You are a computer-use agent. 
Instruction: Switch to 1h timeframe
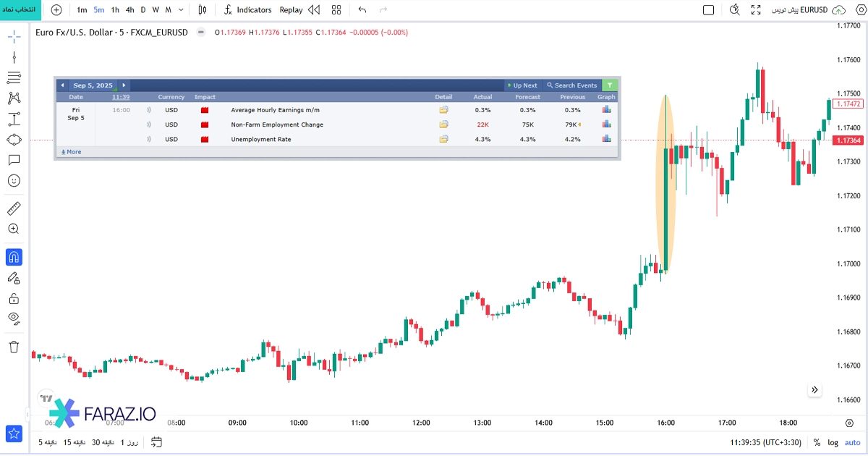[115, 10]
